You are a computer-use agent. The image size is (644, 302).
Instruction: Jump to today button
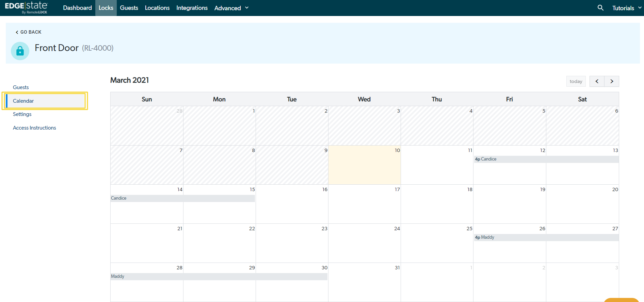576,81
